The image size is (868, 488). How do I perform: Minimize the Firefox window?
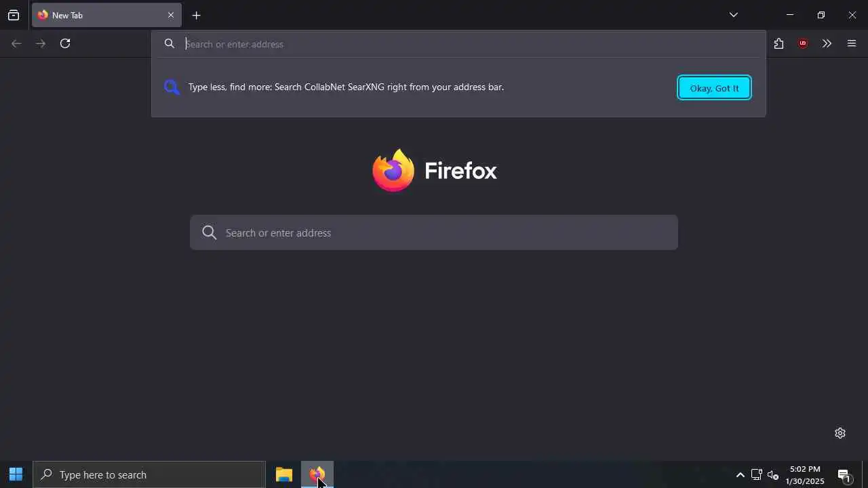(789, 15)
